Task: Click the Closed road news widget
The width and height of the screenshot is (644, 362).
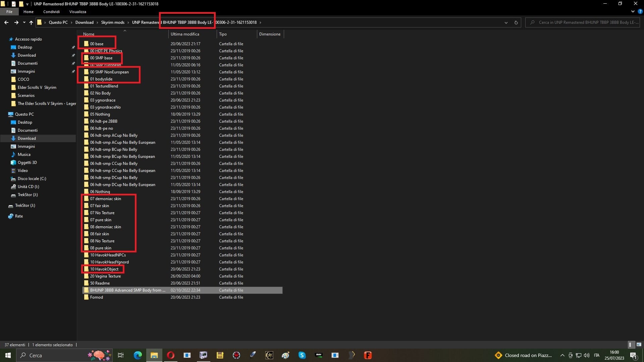Action: point(524,355)
